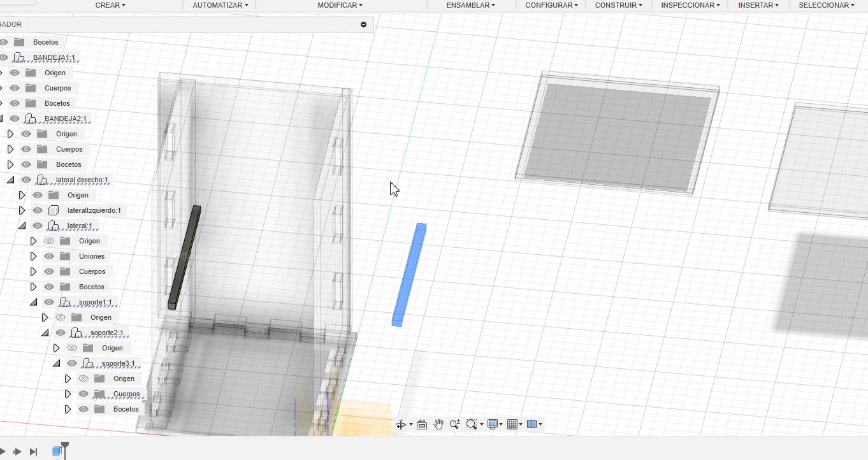Select the soporte2:1 label in browser
This screenshot has height=460, width=868.
point(107,333)
